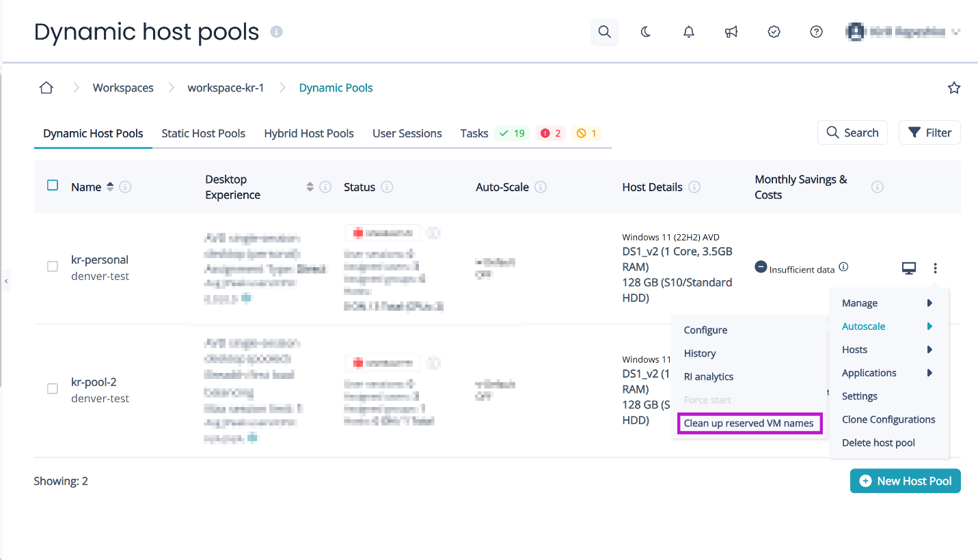
Task: Open the Filter button
Action: coord(929,133)
